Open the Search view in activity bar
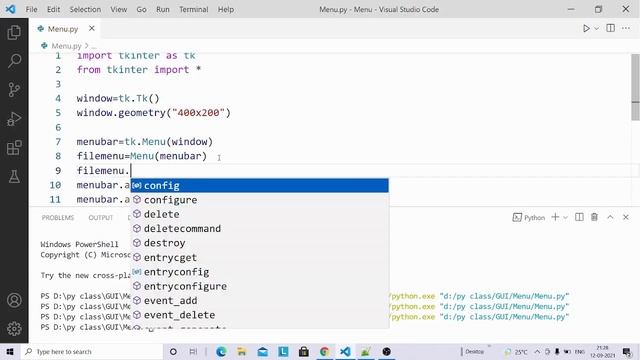 tap(14, 61)
